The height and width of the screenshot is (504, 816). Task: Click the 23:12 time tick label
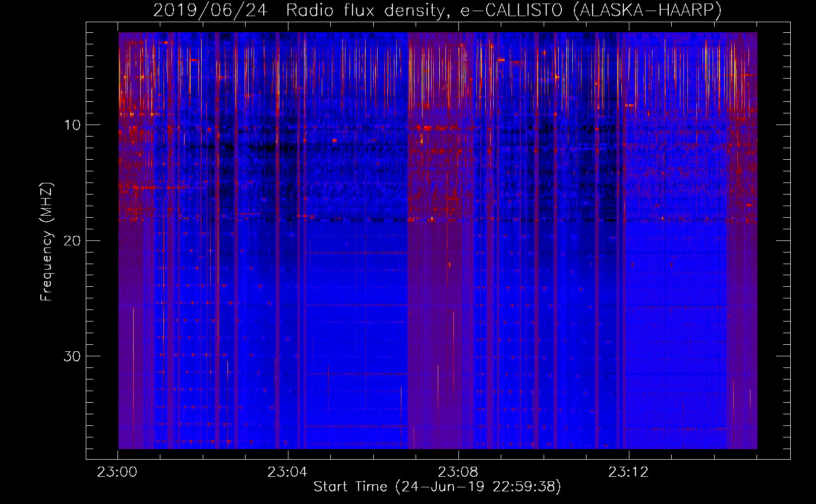(628, 472)
